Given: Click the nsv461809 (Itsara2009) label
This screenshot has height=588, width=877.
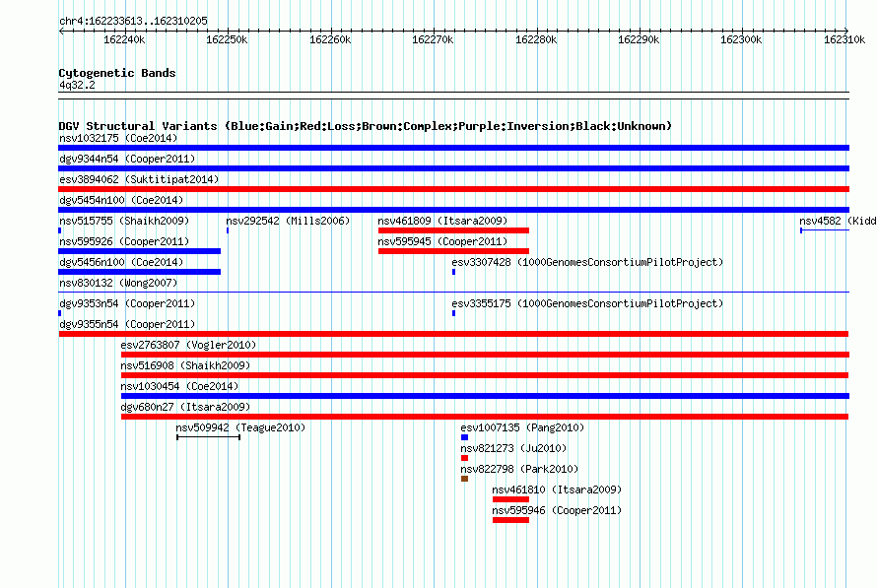Looking at the screenshot, I should coord(442,221).
